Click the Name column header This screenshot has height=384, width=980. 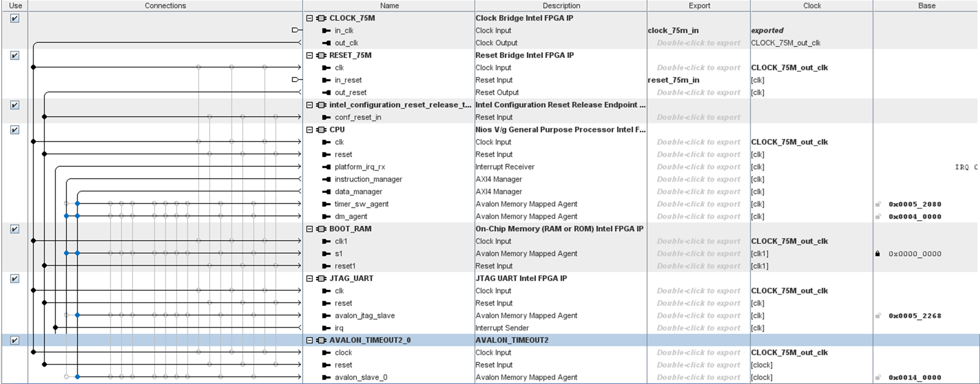[x=389, y=6]
